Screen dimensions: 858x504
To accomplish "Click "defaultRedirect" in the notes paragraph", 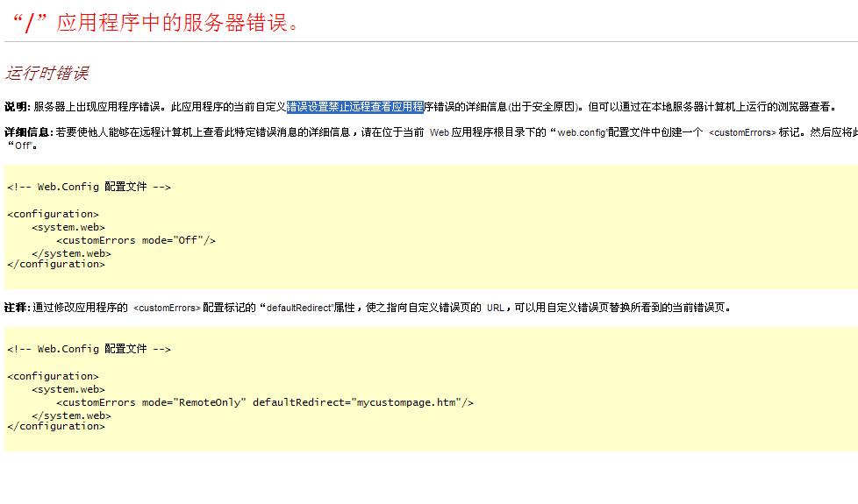I will 299,308.
